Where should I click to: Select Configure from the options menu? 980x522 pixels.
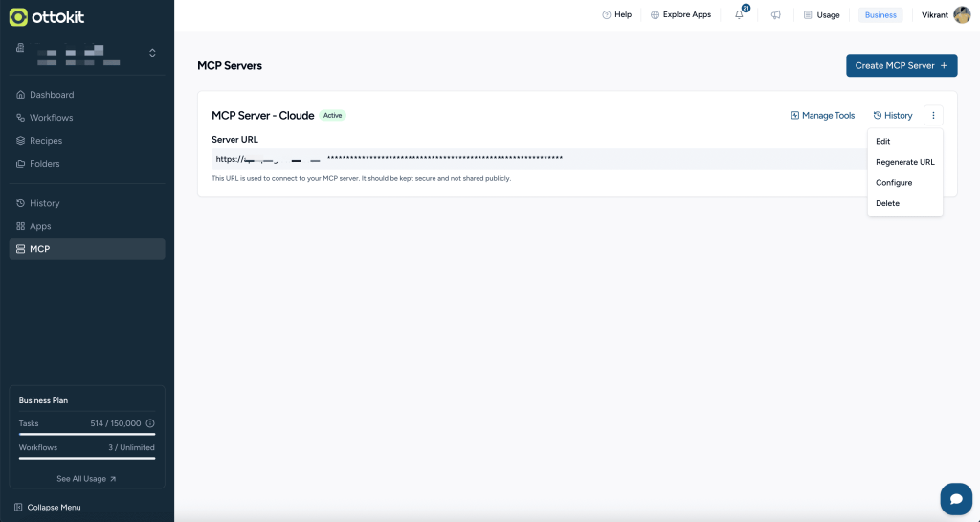click(x=894, y=183)
